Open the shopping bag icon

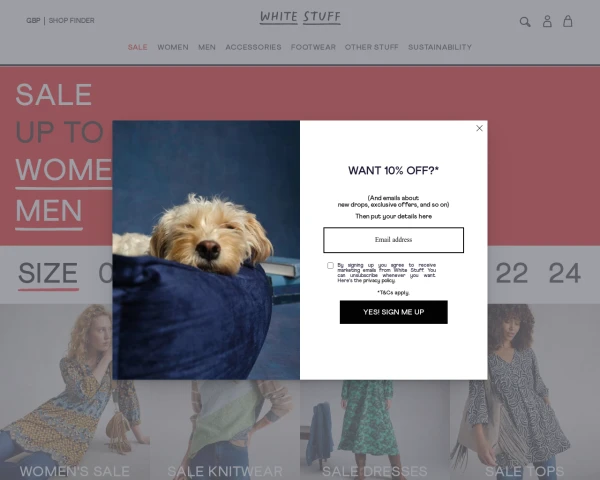[568, 21]
